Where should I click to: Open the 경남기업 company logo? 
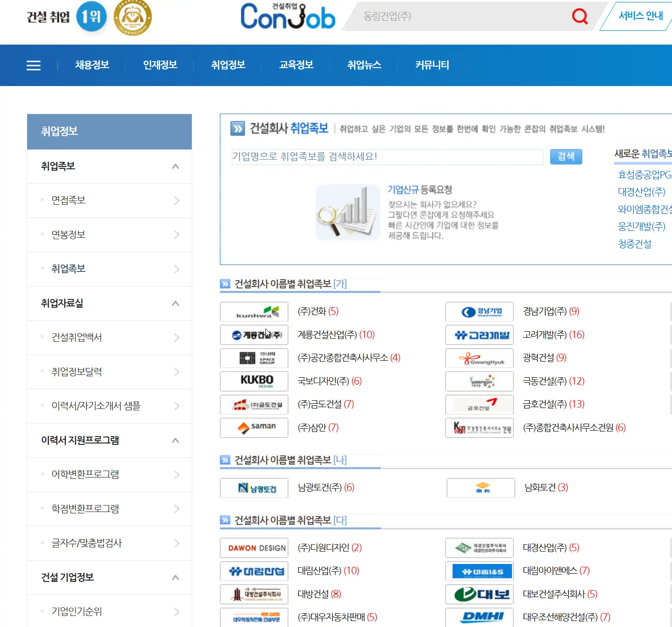[480, 311]
